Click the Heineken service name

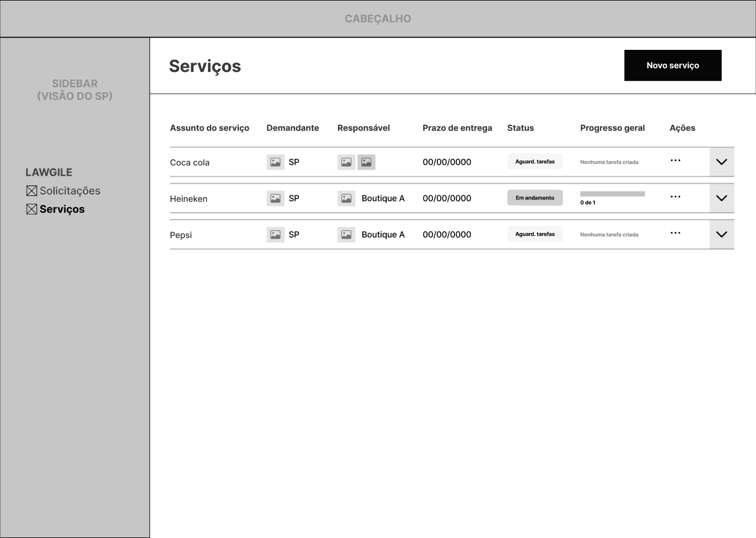[188, 199]
